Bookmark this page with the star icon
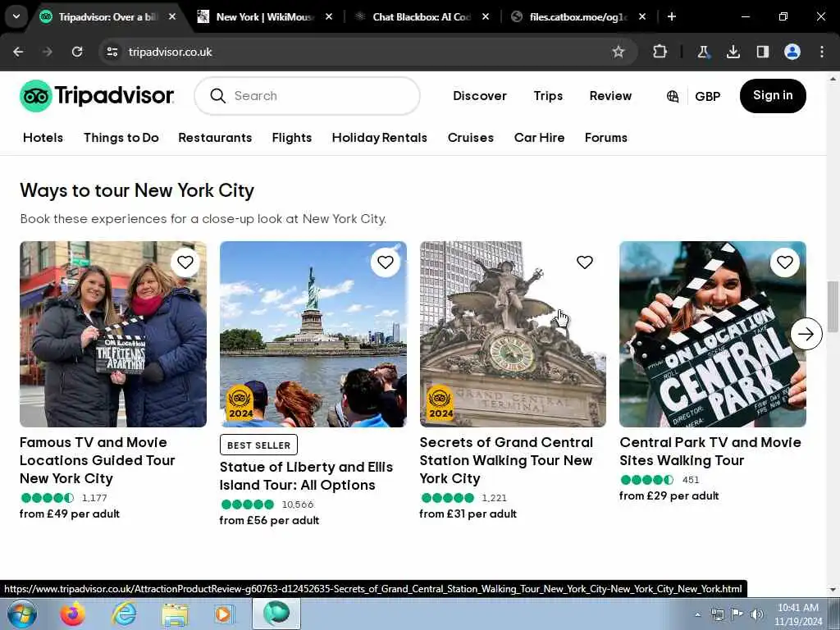 coord(619,52)
